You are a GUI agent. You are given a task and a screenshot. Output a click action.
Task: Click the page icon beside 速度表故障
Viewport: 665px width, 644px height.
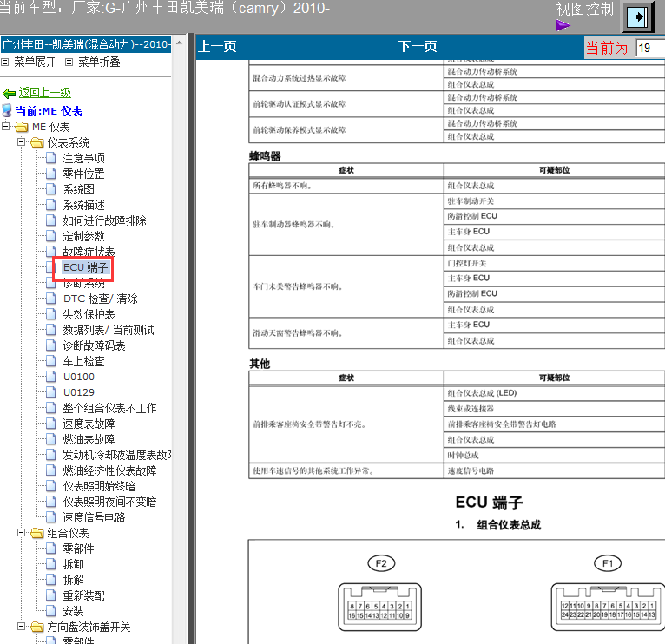click(x=51, y=424)
